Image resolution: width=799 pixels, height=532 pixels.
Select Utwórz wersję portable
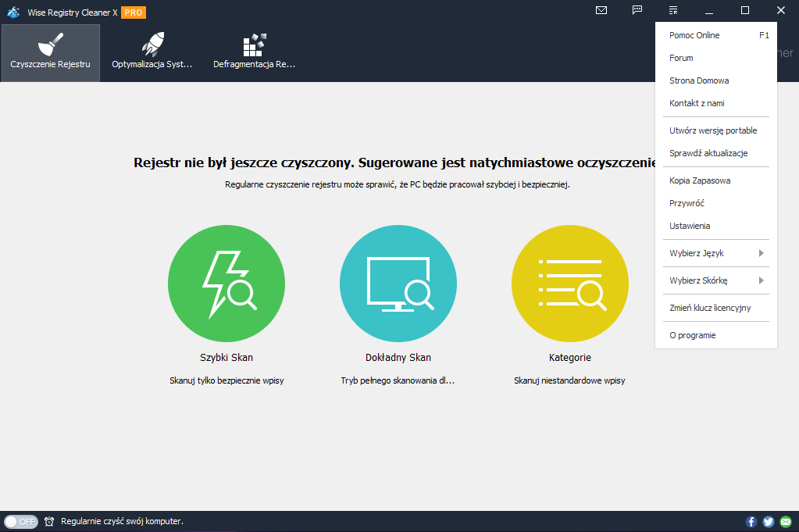coord(716,130)
